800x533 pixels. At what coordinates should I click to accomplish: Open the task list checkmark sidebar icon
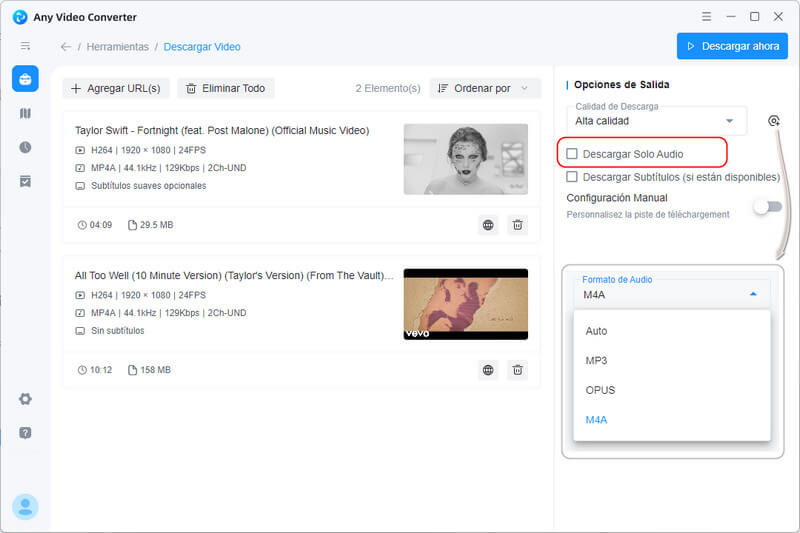click(25, 181)
